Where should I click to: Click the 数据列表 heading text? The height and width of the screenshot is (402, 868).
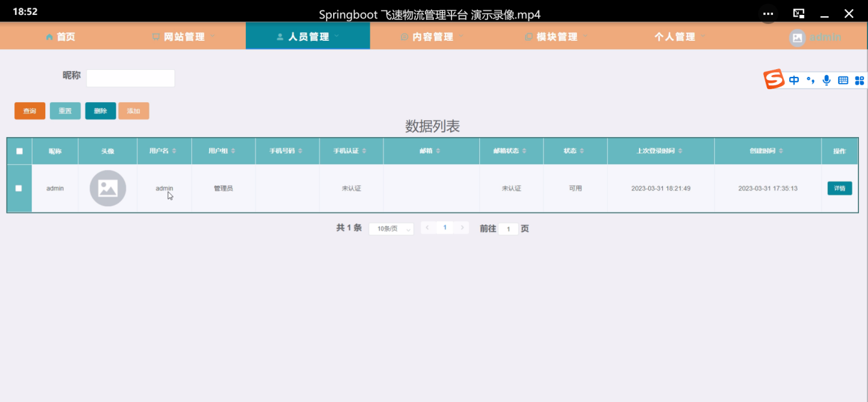tap(433, 127)
